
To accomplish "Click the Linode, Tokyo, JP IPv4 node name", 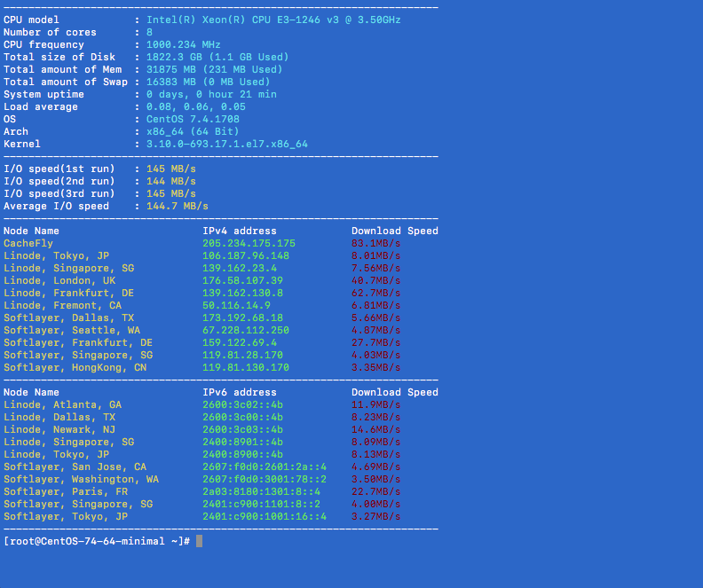I will [56, 255].
